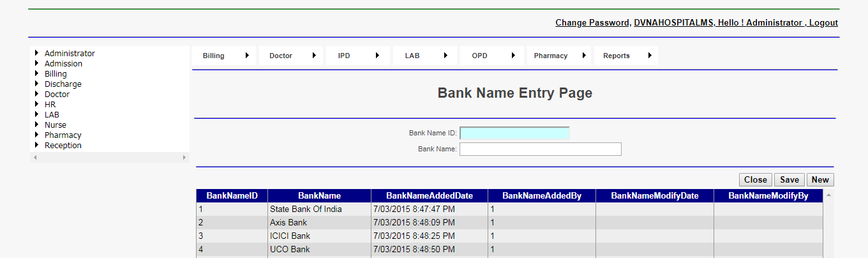Screen dimensions: 868x258
Task: Open the Billing top menu
Action: pos(224,56)
